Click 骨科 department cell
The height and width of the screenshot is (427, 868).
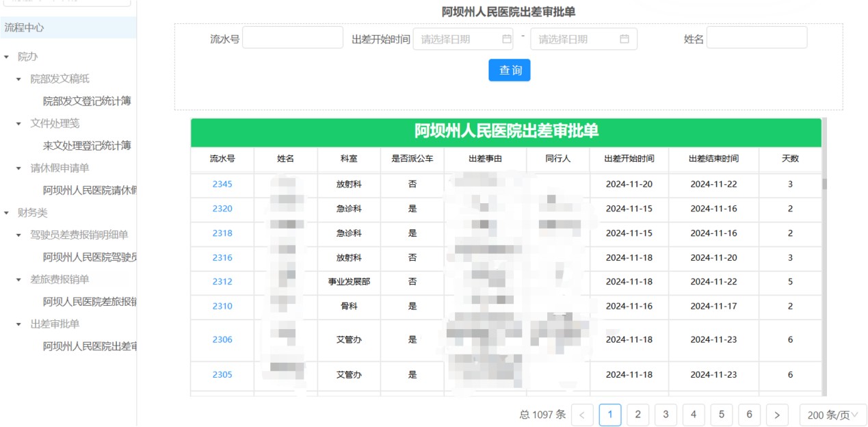coord(349,307)
